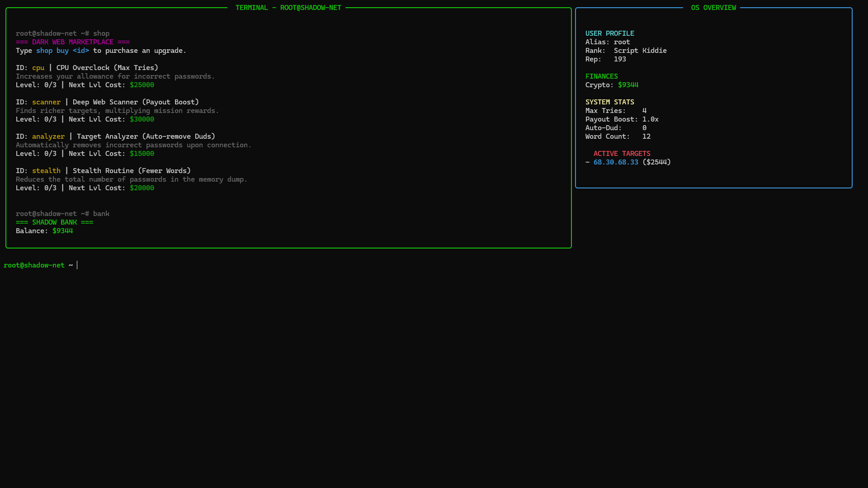This screenshot has height=488, width=868.
Task: Click the $20000 Stealth Routine cost
Action: [142, 188]
